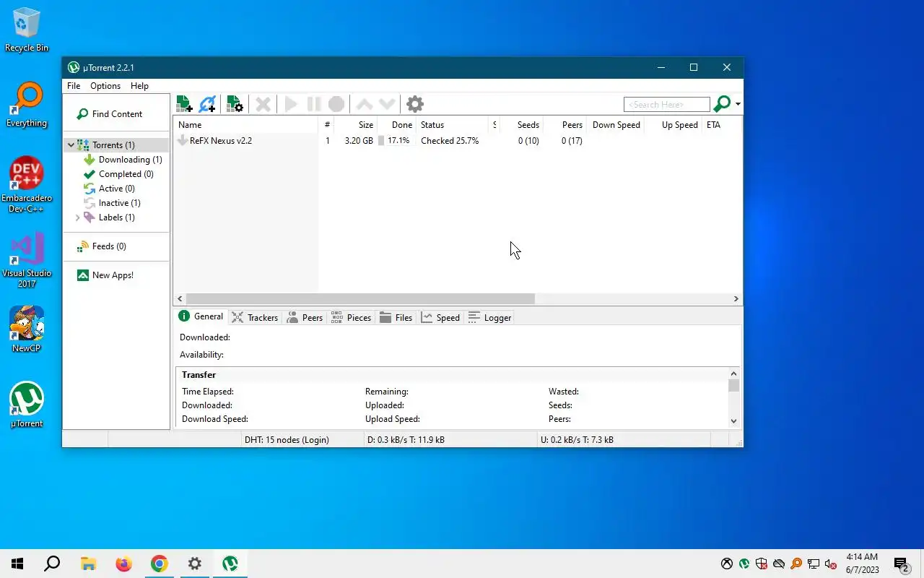Click details panel scroll up arrow

733,374
